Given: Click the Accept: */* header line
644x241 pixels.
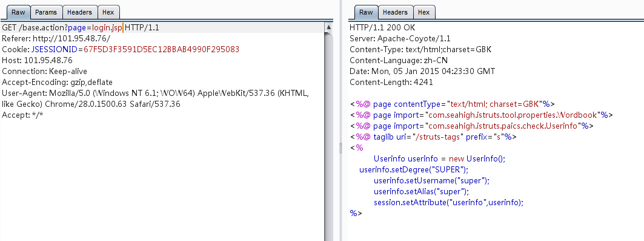Looking at the screenshot, I should (22, 115).
